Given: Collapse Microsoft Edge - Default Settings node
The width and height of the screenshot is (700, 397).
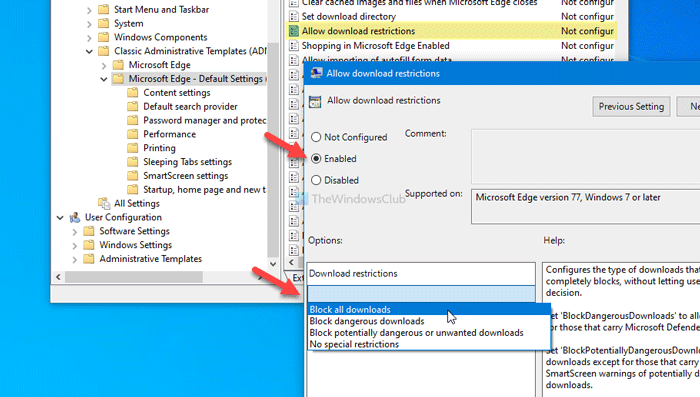Looking at the screenshot, I should 104,79.
